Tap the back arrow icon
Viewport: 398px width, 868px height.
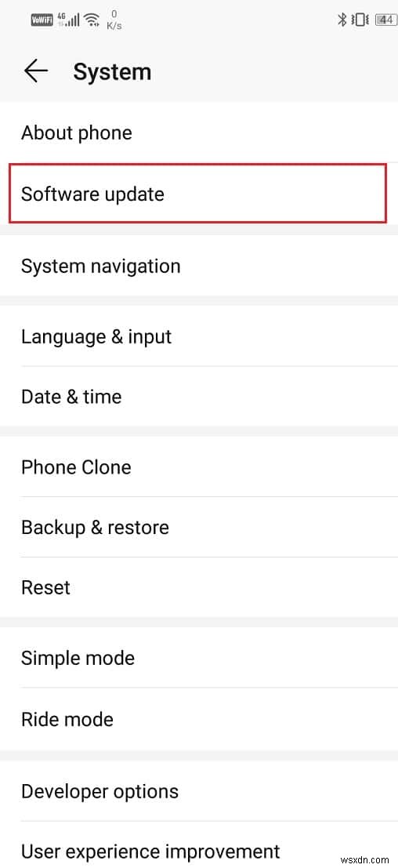(36, 72)
